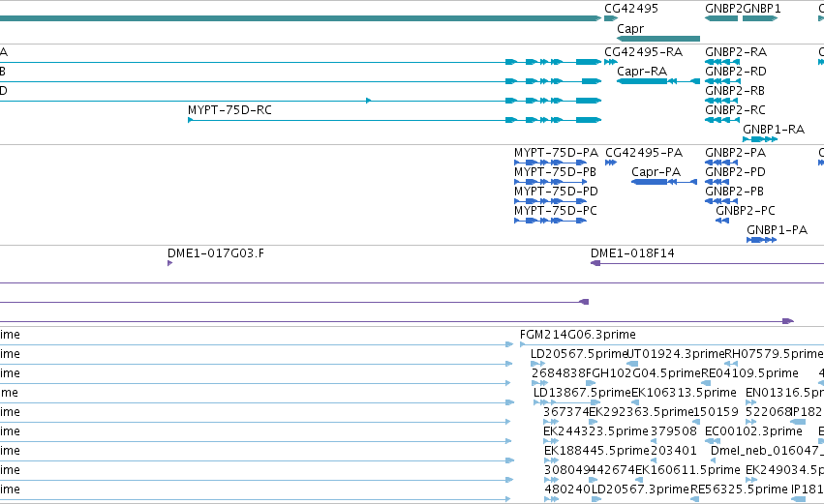This screenshot has width=824, height=504.
Task: Click the GNBP2 gene arrow glyph
Action: 721,18
